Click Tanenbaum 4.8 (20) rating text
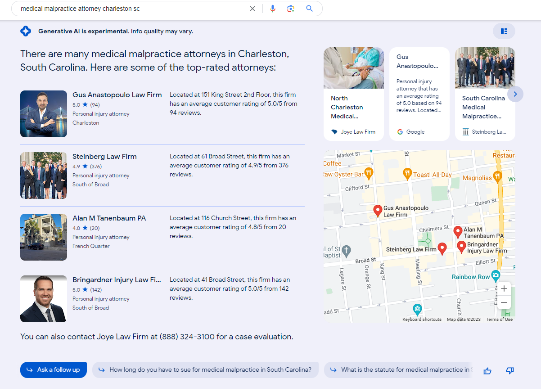 pyautogui.click(x=86, y=228)
